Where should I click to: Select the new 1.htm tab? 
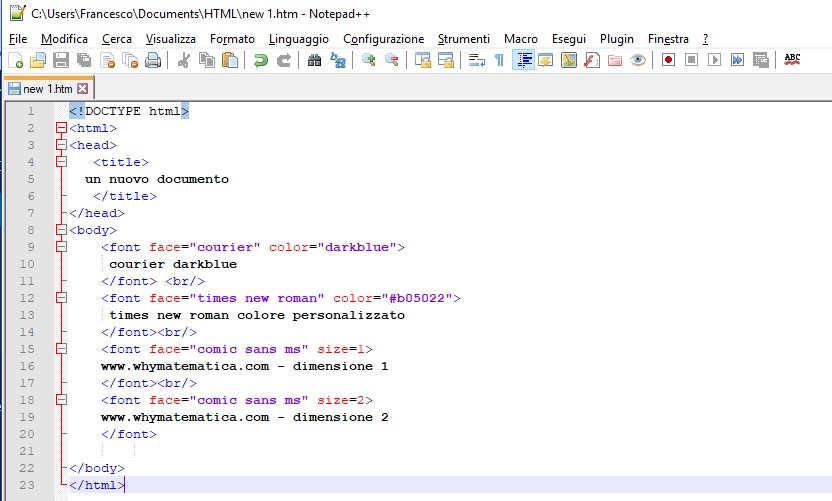[48, 89]
